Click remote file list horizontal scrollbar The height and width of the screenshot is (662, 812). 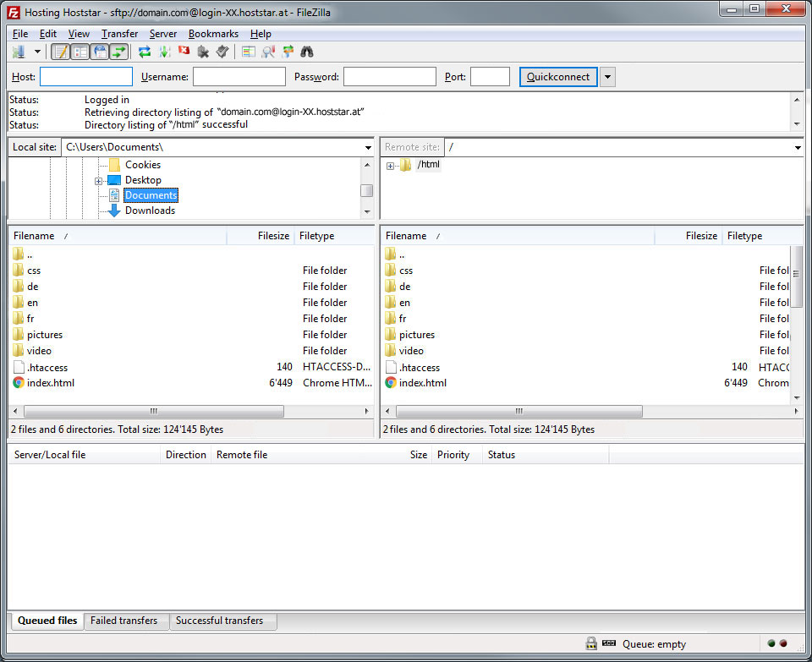(x=519, y=412)
